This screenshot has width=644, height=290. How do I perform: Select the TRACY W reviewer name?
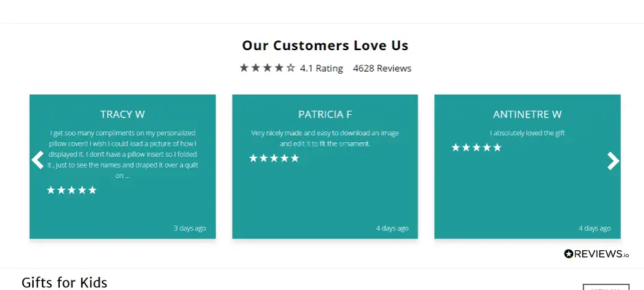[122, 115]
